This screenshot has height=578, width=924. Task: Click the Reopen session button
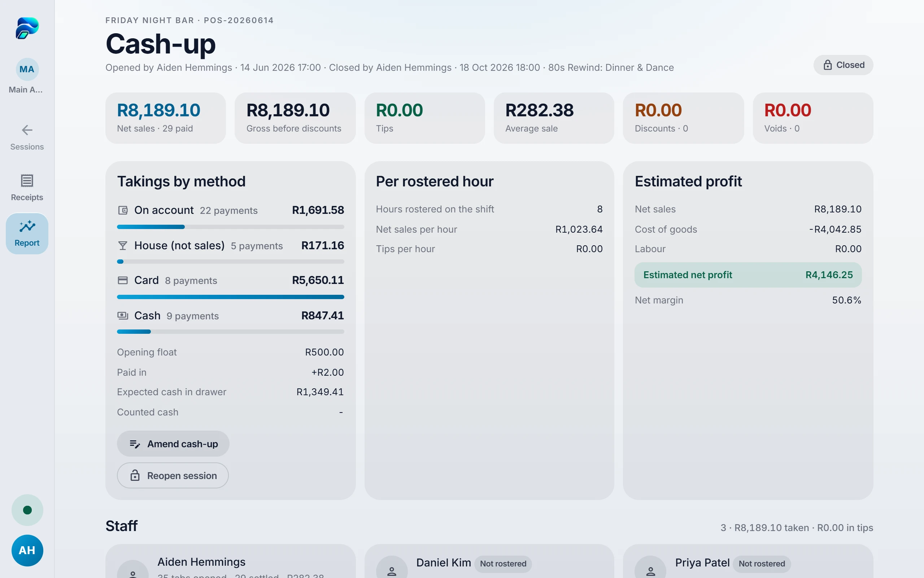click(x=173, y=475)
